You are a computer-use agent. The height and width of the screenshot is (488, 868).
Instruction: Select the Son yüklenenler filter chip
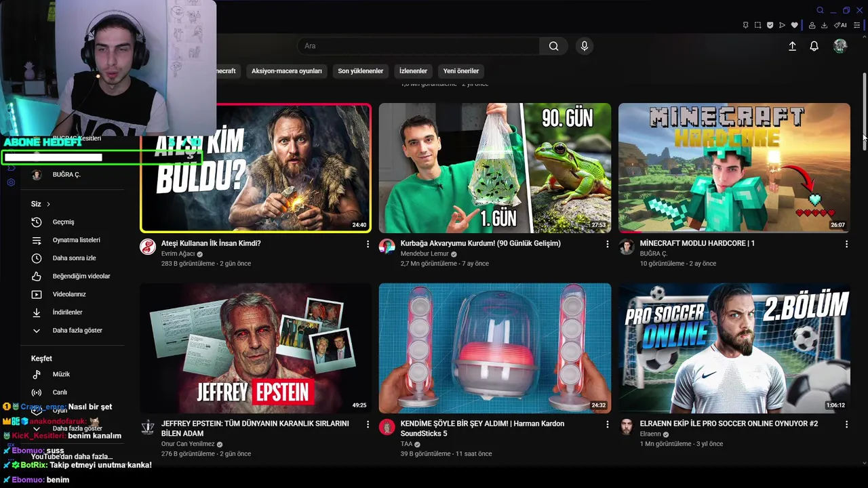pos(361,71)
